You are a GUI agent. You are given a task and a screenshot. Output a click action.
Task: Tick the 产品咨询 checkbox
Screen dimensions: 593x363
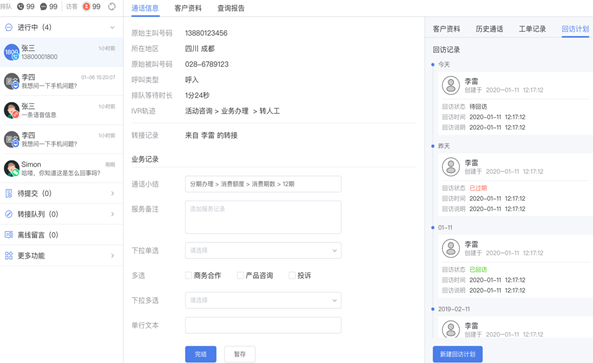point(240,275)
